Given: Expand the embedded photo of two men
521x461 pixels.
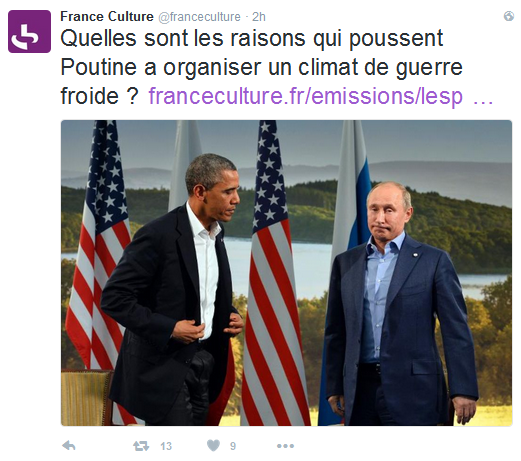Looking at the screenshot, I should (286, 273).
